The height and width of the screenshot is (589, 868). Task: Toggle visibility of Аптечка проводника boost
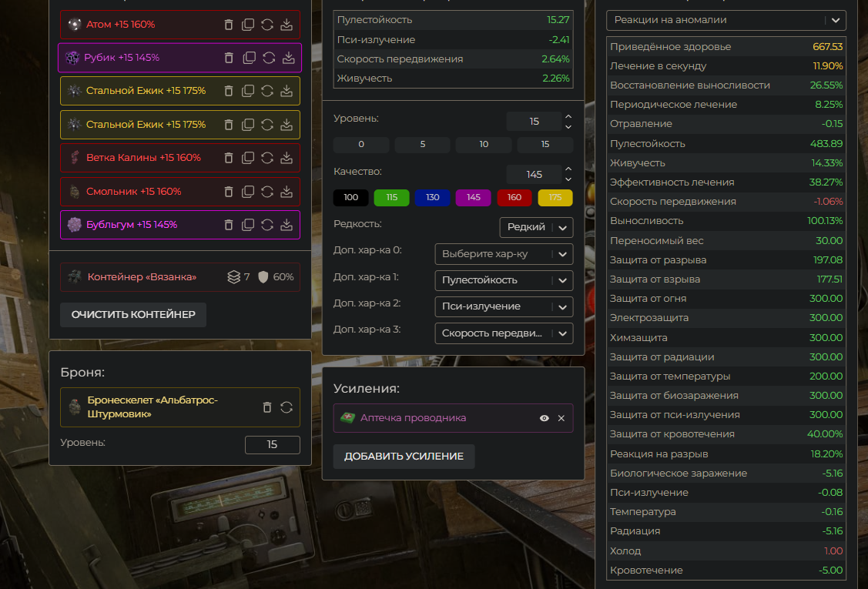pos(545,418)
